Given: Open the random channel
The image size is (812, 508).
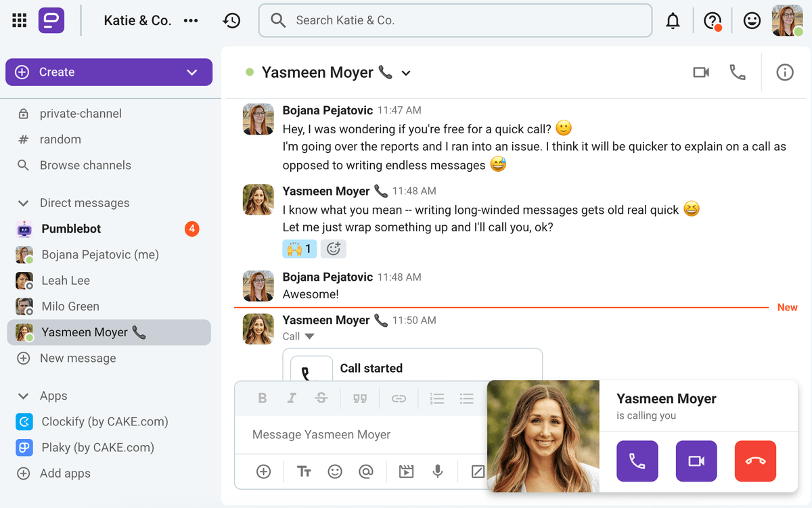Looking at the screenshot, I should coord(60,139).
